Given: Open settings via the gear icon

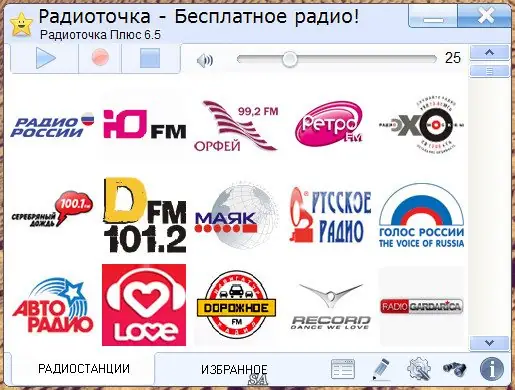Looking at the screenshot, I should [x=419, y=369].
